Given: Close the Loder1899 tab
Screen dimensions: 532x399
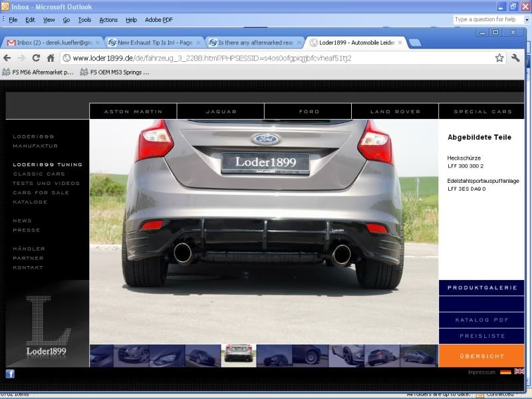Looking at the screenshot, I should tap(400, 43).
